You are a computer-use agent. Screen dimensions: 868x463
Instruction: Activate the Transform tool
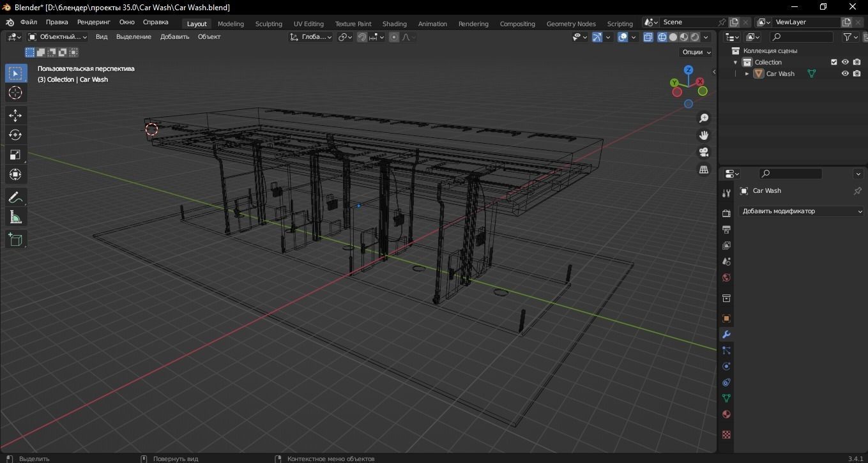(15, 175)
